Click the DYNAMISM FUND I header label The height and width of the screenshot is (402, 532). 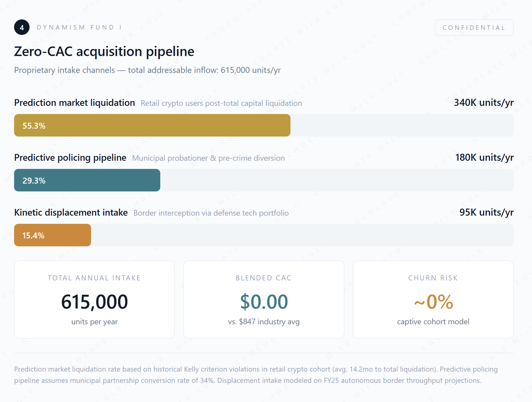(x=79, y=27)
